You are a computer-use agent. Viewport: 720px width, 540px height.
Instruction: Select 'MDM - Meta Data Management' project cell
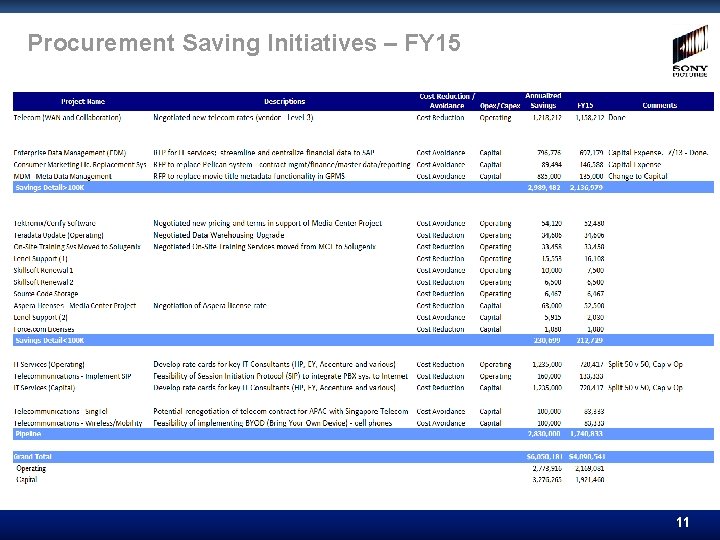click(x=62, y=176)
